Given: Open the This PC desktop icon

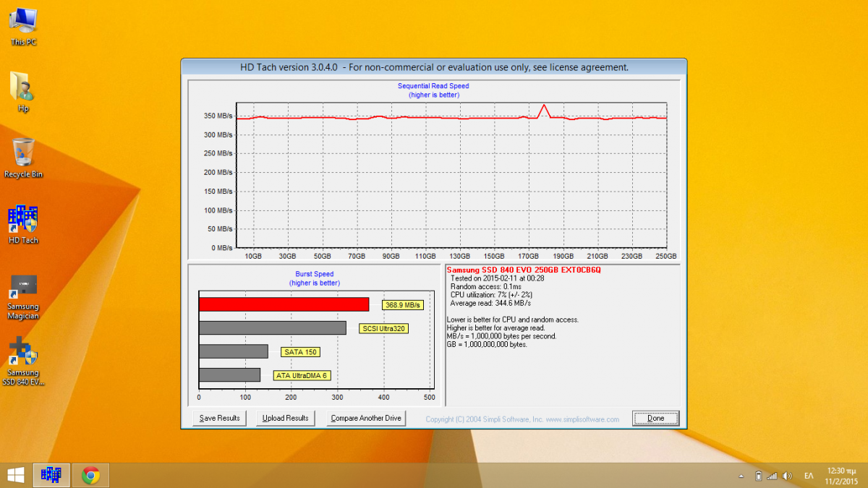Looking at the screenshot, I should (x=23, y=25).
